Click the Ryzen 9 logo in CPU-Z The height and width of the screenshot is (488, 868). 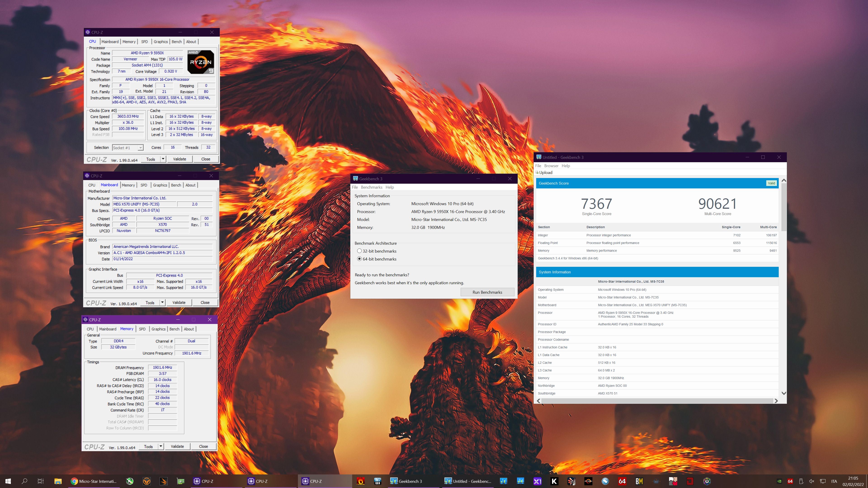200,62
